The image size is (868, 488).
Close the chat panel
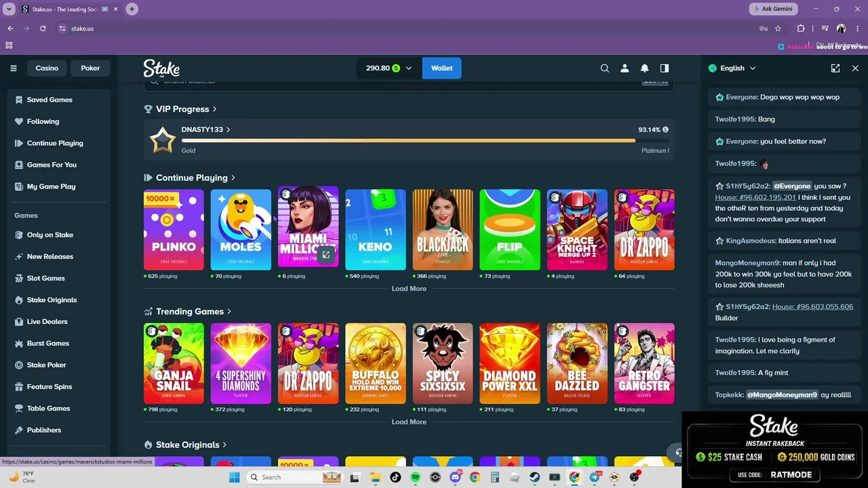coord(855,68)
